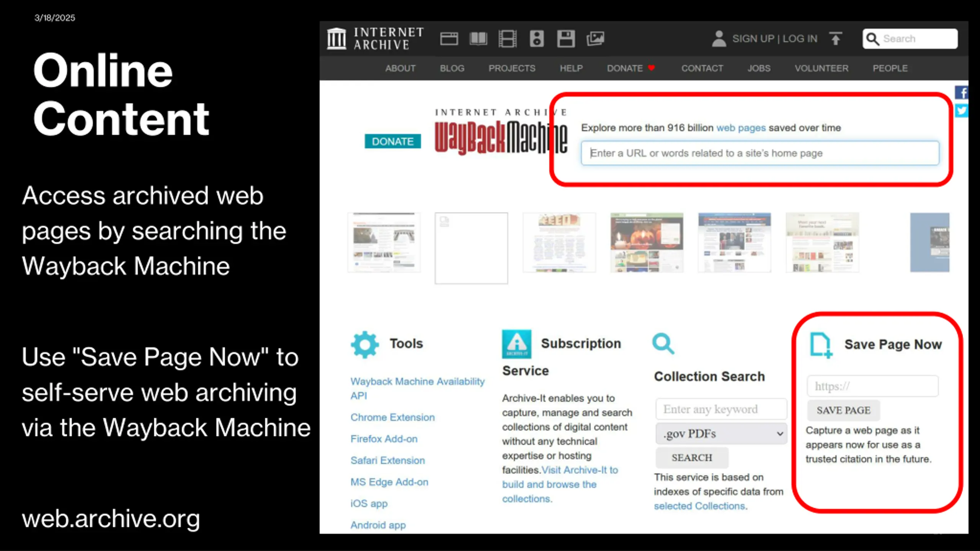Click the Wayback Machine URL search field
The width and height of the screenshot is (980, 551).
[x=760, y=153]
